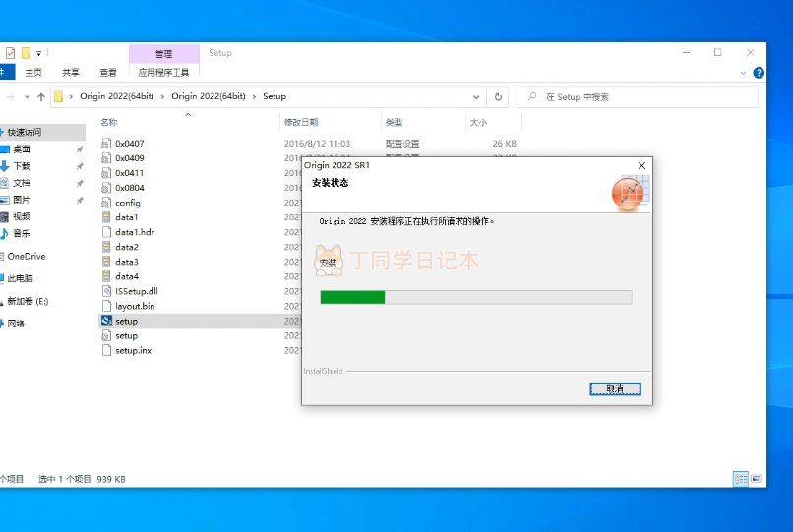Open 新加卷 (E:) drive

pos(28,301)
